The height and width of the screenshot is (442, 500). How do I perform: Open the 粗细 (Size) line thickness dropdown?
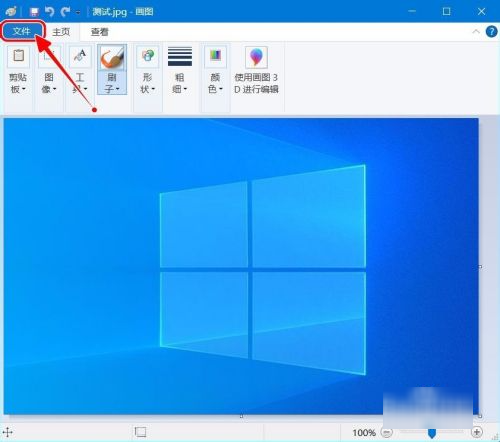click(x=180, y=70)
